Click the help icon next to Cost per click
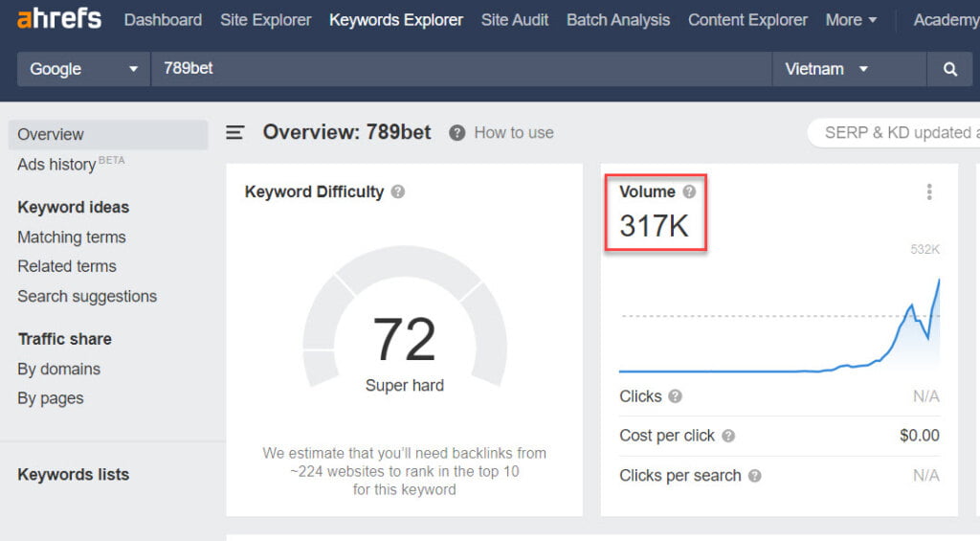The width and height of the screenshot is (980, 541). coord(728,436)
